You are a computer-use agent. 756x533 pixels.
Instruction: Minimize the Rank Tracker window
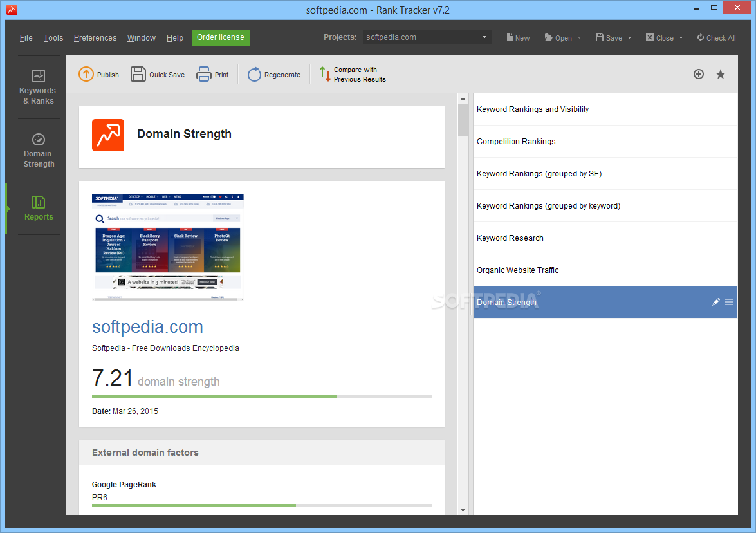click(x=697, y=8)
